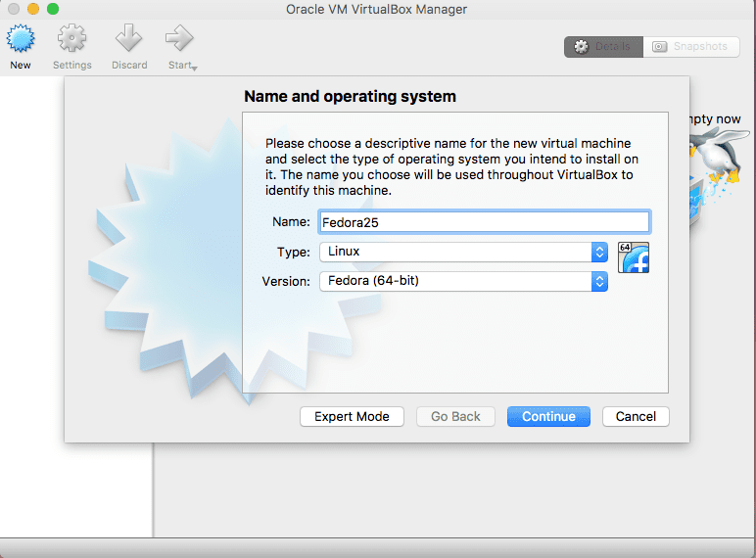Open the Version dropdown showing Fedora (64-bit)
Screen dimensions: 756x558
pos(463,281)
